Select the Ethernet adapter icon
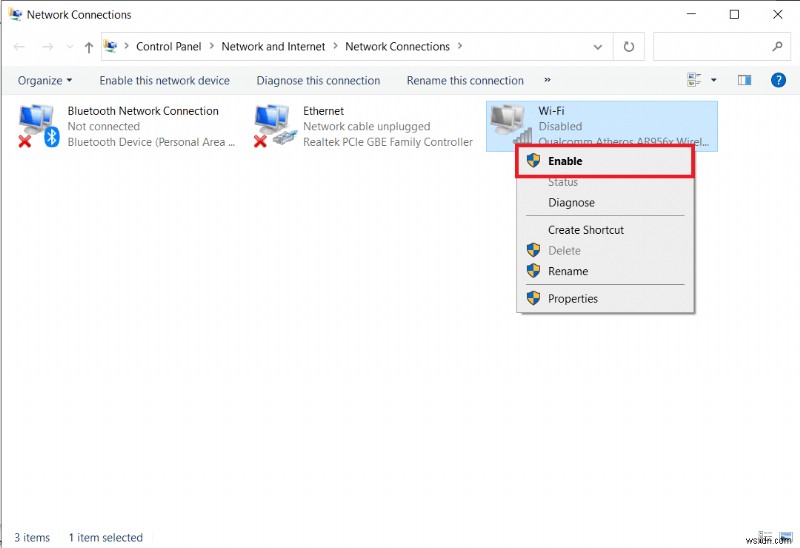 (276, 126)
